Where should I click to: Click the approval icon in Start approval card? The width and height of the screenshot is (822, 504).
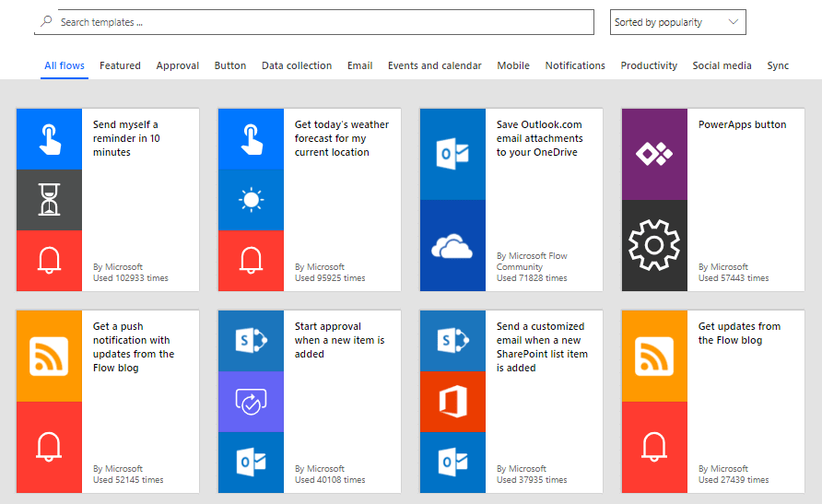(x=251, y=402)
